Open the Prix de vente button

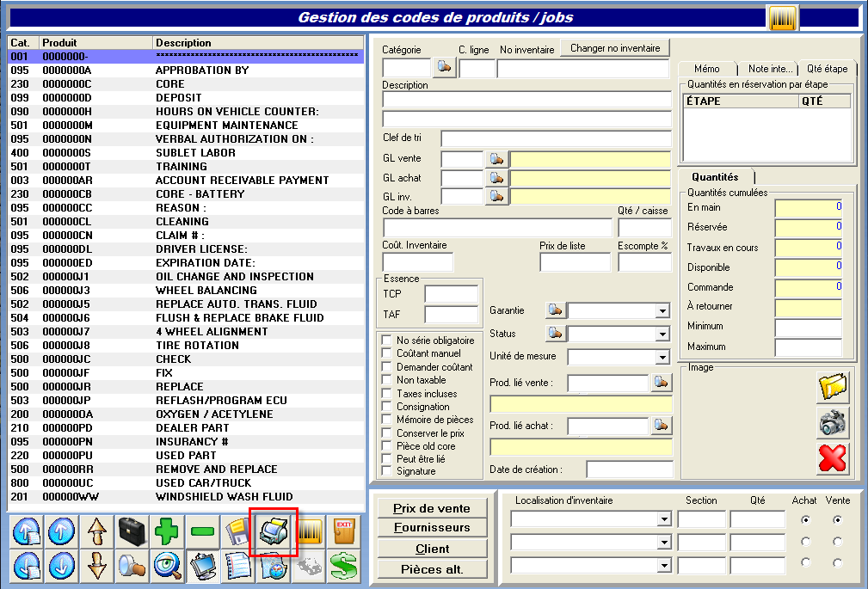tap(432, 508)
